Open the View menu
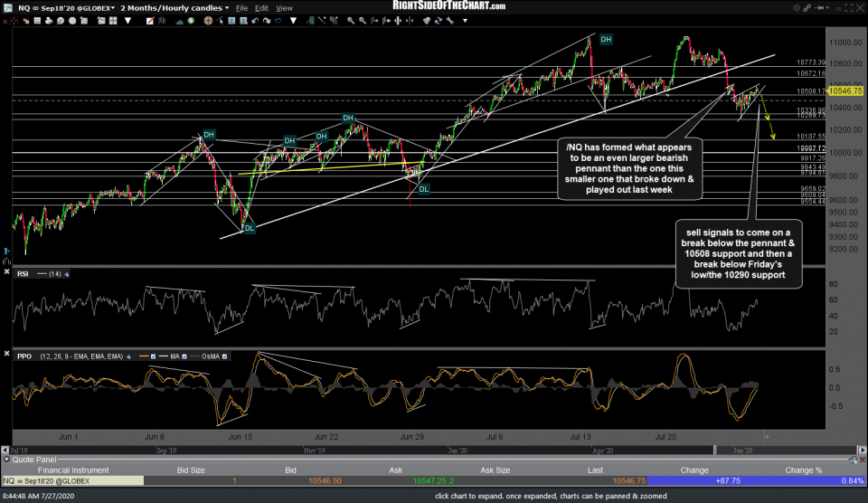868x503 pixels. (284, 8)
